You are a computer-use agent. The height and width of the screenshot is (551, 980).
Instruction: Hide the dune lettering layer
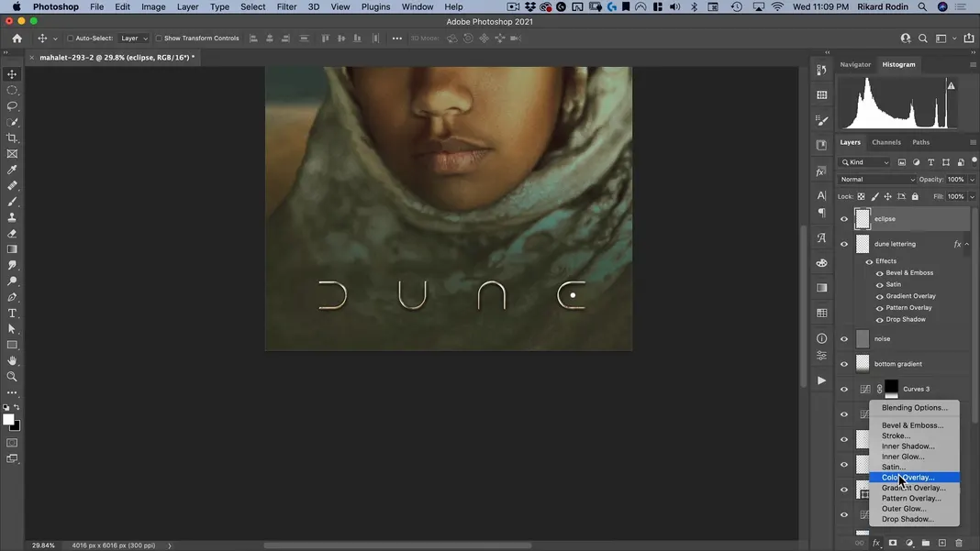844,244
